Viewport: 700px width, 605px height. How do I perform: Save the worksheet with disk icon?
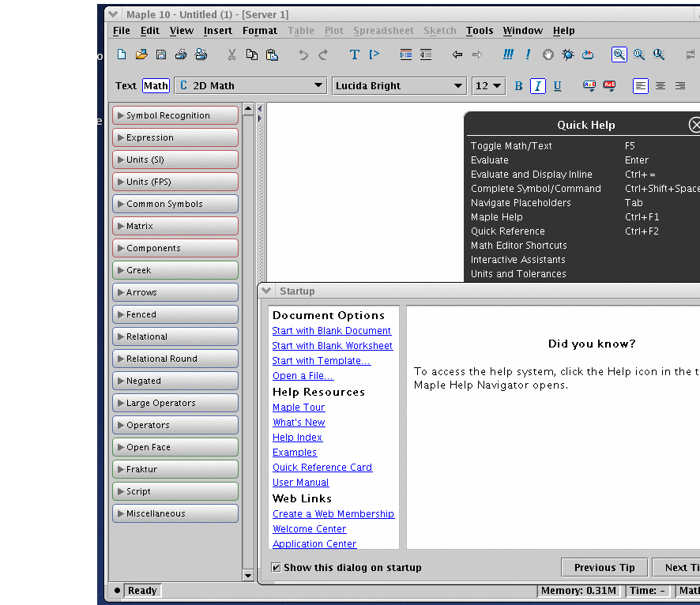pos(161,54)
